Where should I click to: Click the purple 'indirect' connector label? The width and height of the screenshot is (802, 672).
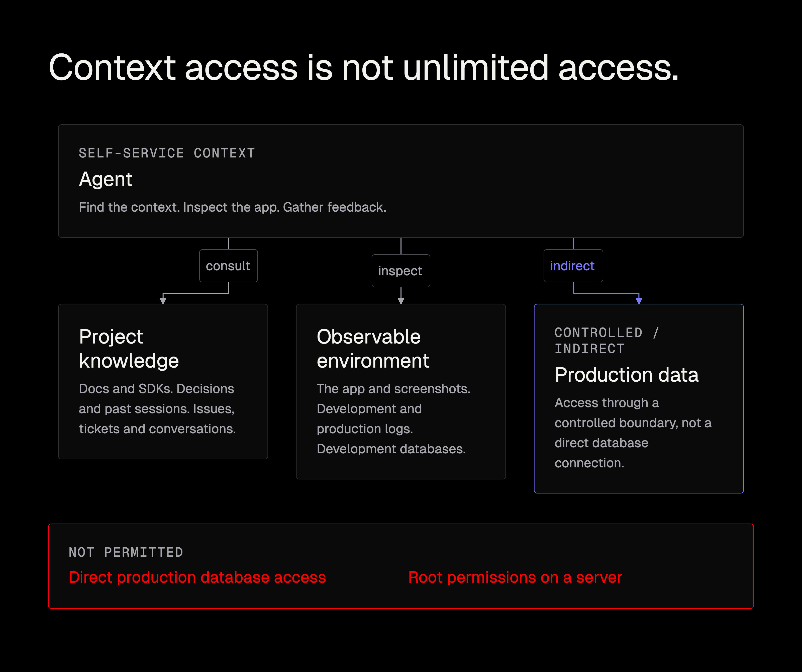point(573,266)
